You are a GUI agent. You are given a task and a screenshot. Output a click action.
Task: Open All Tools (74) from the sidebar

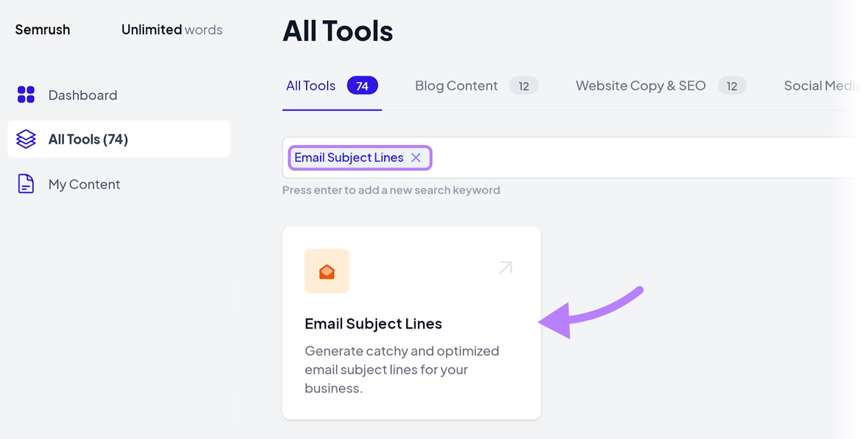(x=87, y=139)
